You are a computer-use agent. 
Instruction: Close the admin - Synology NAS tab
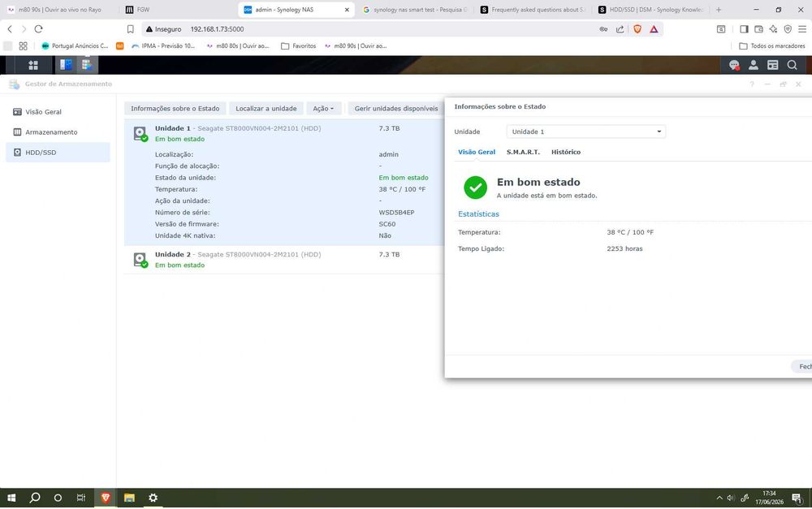click(347, 9)
